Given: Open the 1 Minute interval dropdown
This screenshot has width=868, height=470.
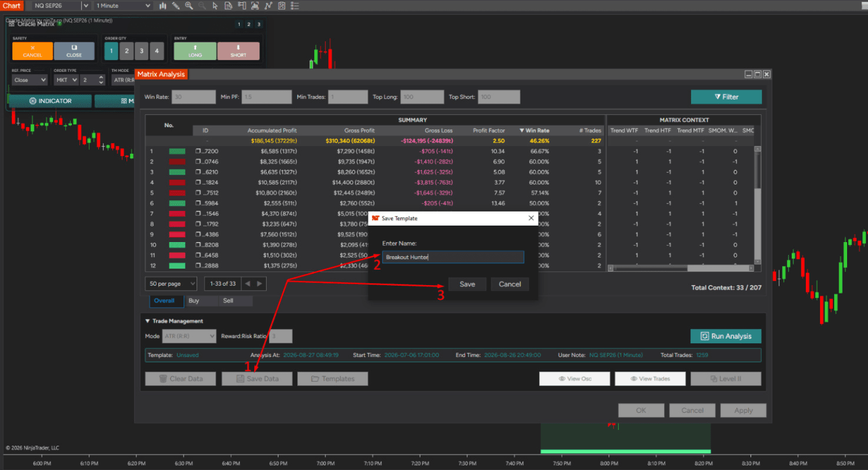Looking at the screenshot, I should [123, 6].
